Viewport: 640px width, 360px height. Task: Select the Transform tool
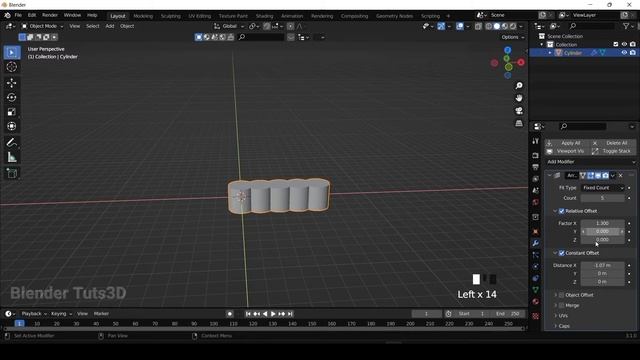point(11,126)
